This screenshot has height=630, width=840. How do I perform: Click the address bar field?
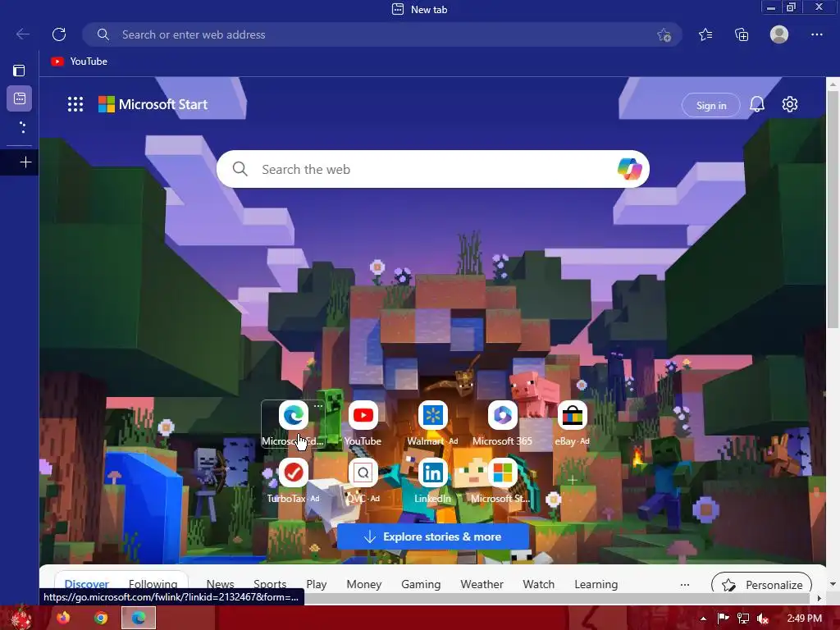coord(383,34)
